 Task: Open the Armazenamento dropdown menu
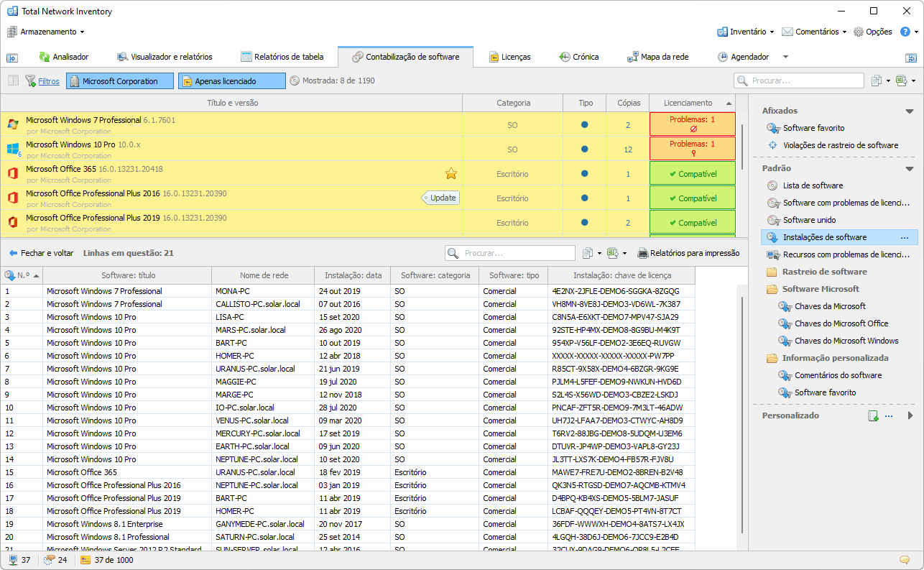point(47,32)
